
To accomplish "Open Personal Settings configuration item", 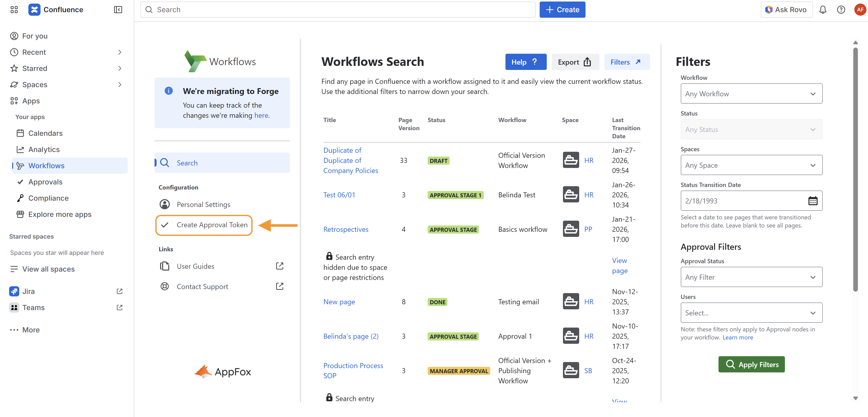I will (x=203, y=204).
